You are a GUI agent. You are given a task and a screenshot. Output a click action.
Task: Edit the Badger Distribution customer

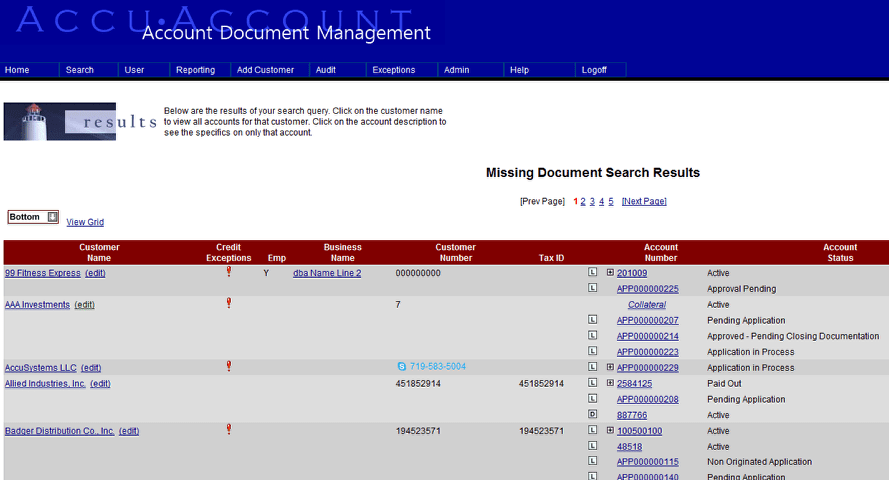pyautogui.click(x=129, y=431)
